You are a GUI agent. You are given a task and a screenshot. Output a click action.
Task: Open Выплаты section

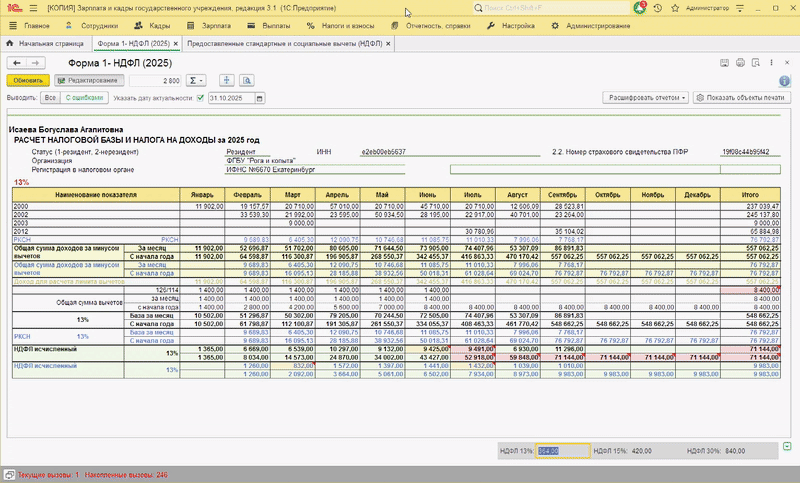pyautogui.click(x=269, y=26)
